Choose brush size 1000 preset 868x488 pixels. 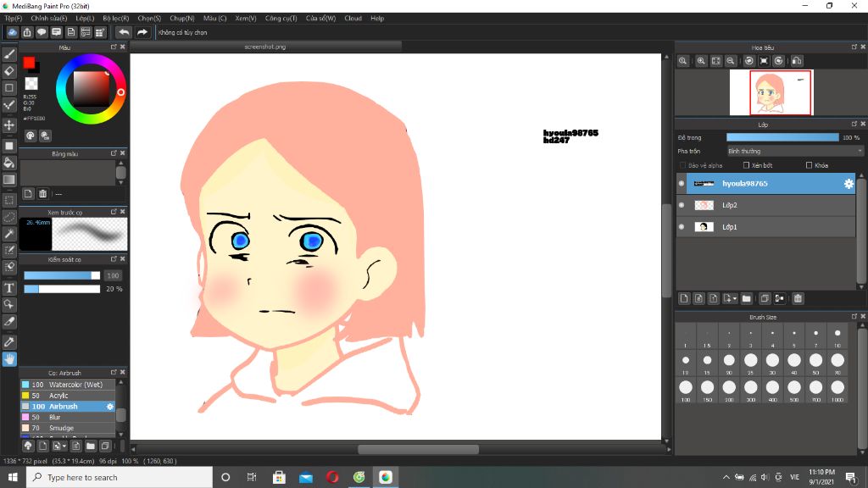[837, 388]
